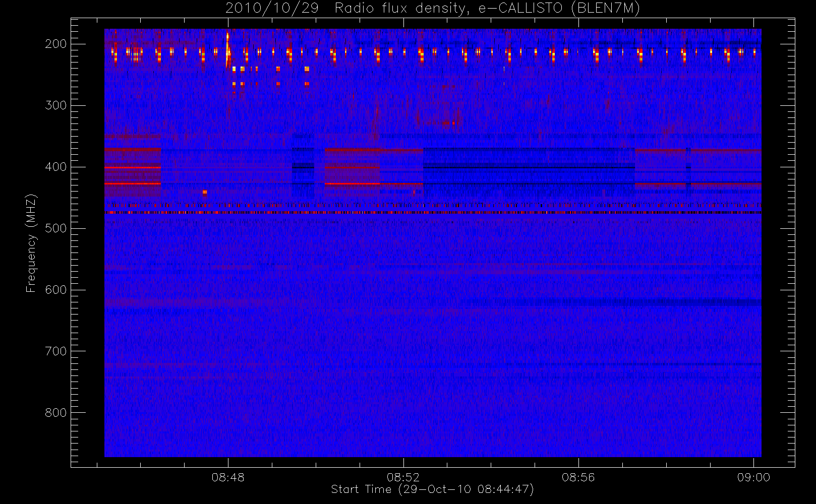Select the 'Frequency (MHz)' axis label

coord(31,243)
